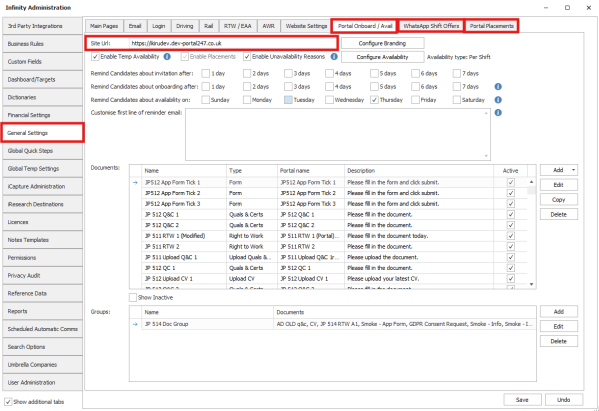Click documents list scroll down arrow
Viewport: 599px width, 411px height.
coord(531,284)
